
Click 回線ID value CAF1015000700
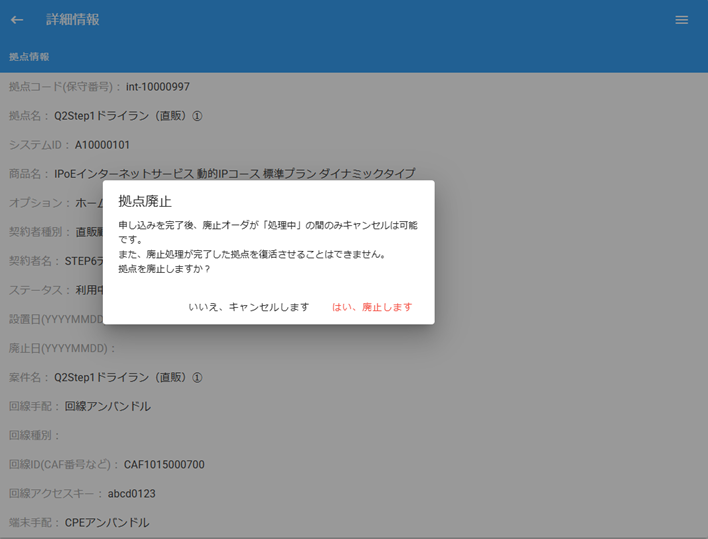point(164,465)
